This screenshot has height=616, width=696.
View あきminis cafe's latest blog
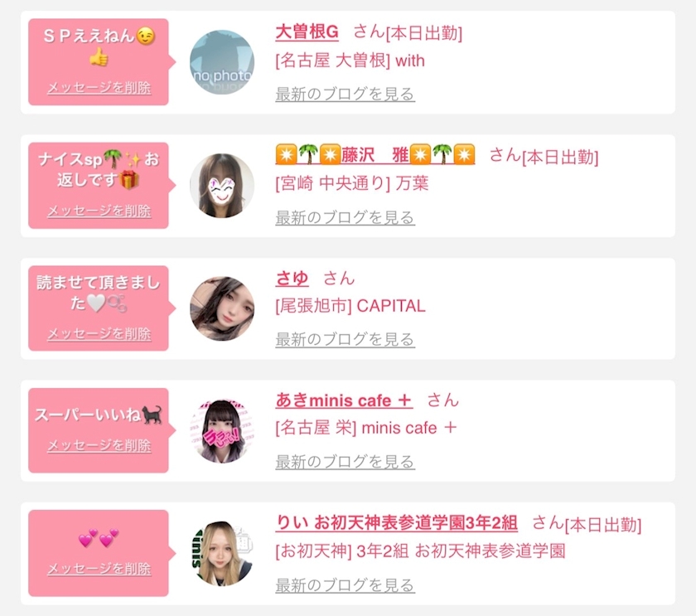click(x=345, y=462)
